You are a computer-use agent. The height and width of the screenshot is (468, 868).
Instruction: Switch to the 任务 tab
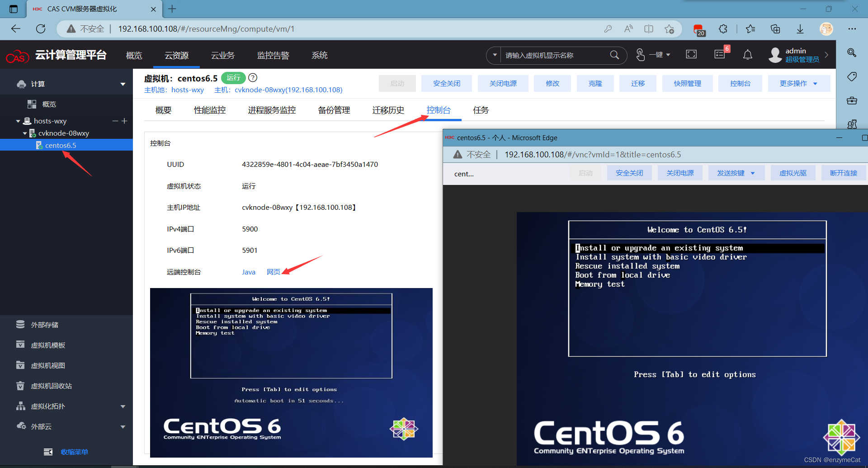[x=481, y=110]
